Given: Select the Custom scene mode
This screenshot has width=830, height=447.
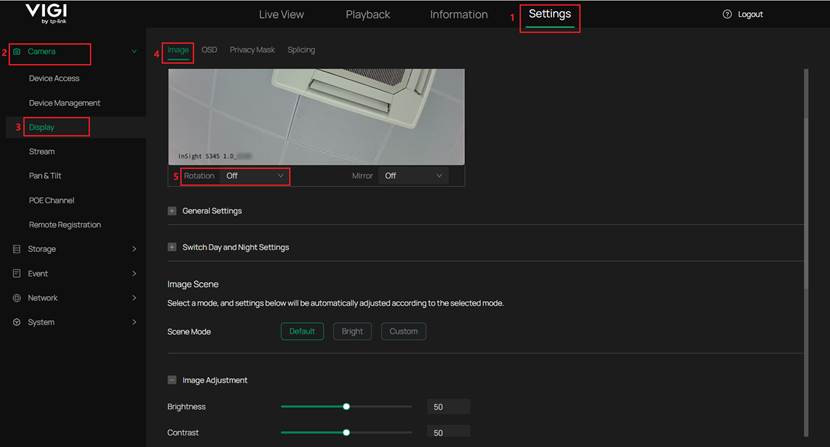Looking at the screenshot, I should coord(403,331).
